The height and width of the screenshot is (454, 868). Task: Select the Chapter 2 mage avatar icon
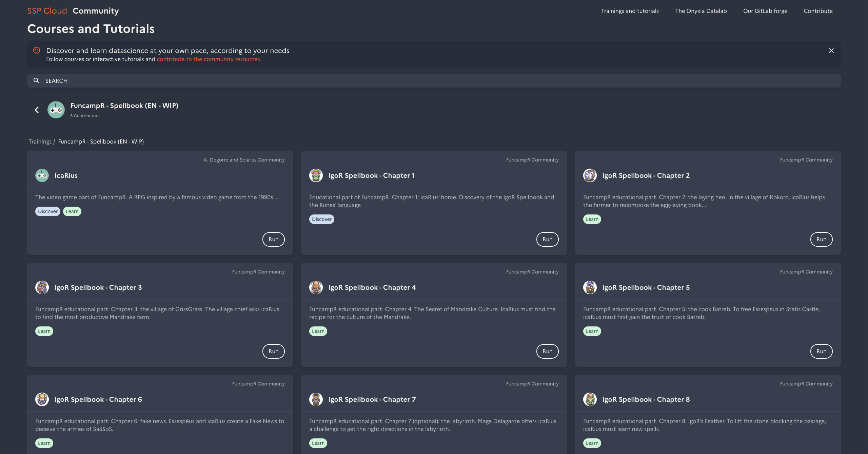point(590,175)
